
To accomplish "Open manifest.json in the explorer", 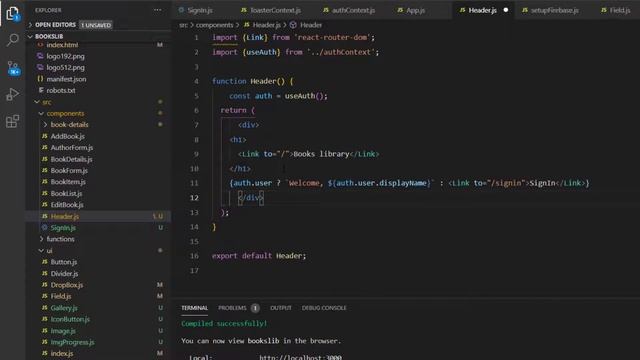I will click(x=66, y=79).
